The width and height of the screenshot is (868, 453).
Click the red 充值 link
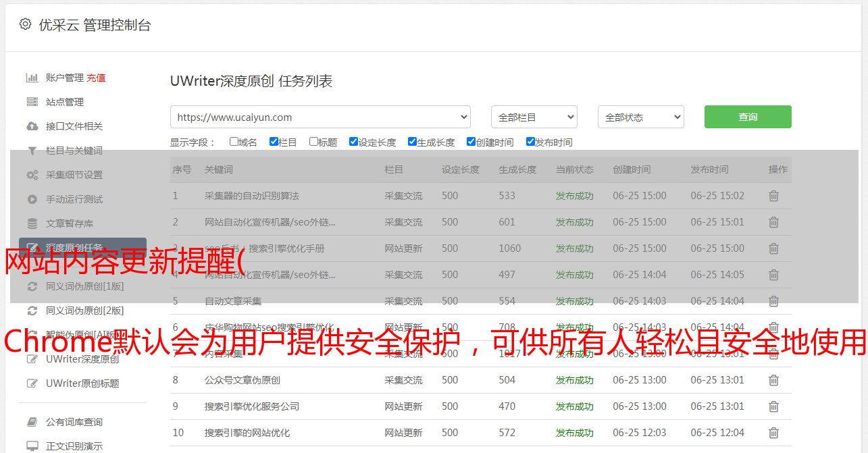click(x=96, y=78)
